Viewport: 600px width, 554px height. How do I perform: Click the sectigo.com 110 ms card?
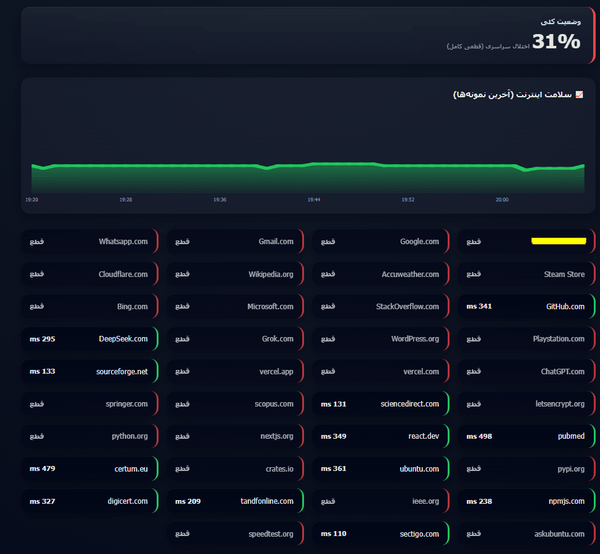pyautogui.click(x=381, y=534)
